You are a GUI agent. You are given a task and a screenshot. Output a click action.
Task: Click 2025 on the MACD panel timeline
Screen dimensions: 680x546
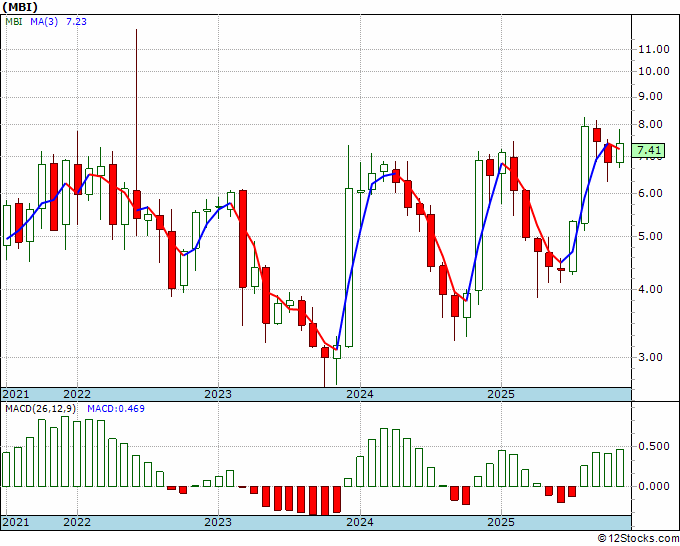501,522
